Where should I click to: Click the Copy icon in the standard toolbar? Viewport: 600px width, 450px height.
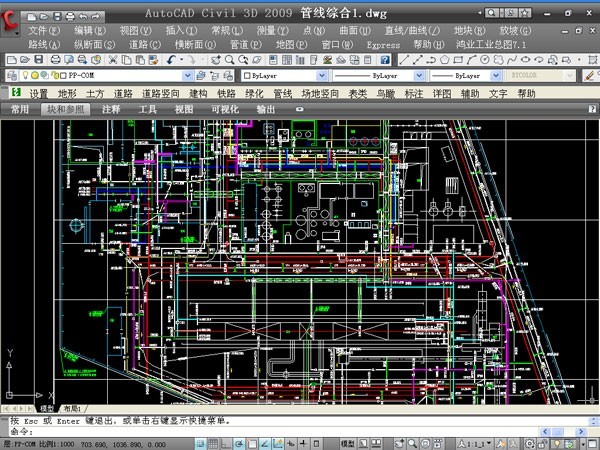pos(126,60)
